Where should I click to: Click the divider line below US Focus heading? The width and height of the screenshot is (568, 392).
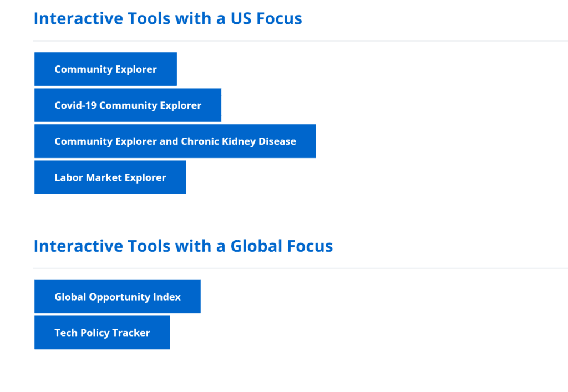(x=300, y=40)
